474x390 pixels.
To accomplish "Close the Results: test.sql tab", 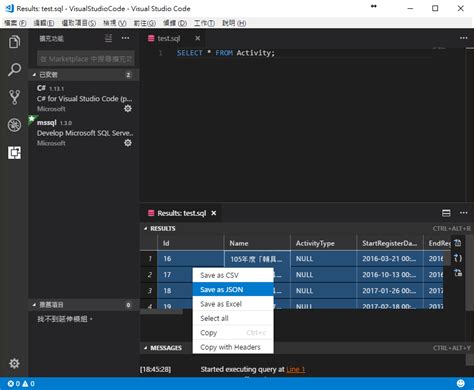I will tap(214, 213).
